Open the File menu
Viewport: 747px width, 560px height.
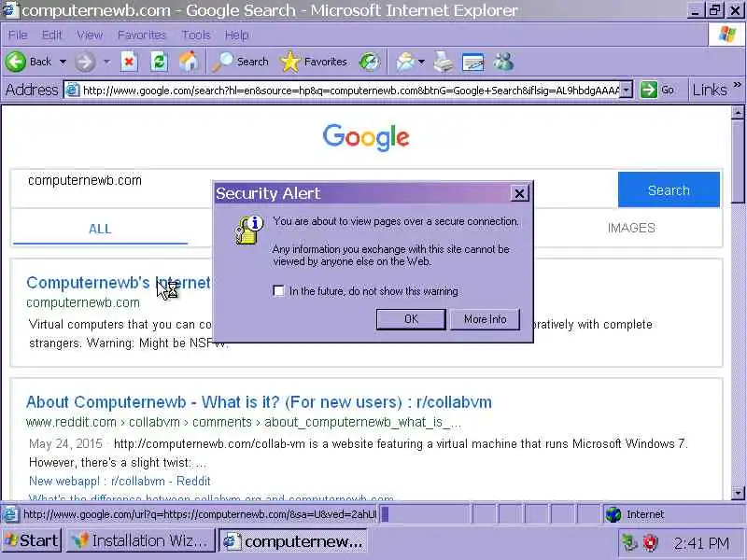pyautogui.click(x=18, y=35)
